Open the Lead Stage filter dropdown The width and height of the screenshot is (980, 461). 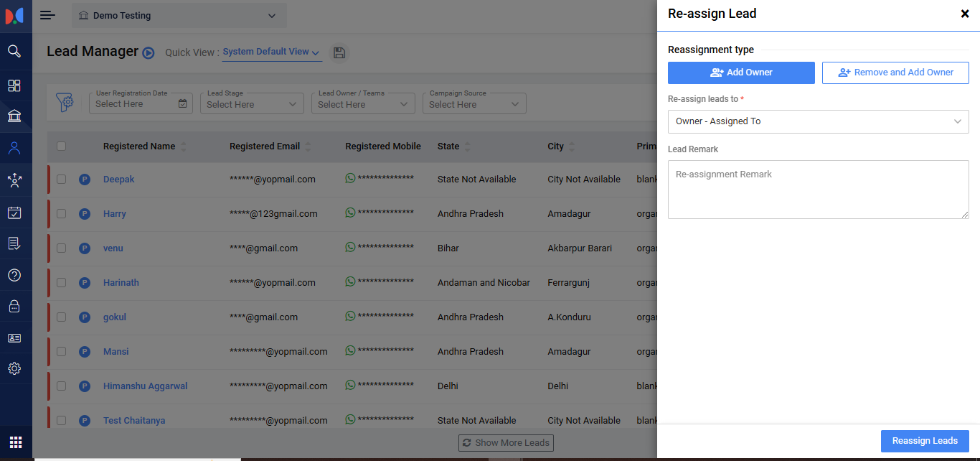[251, 104]
